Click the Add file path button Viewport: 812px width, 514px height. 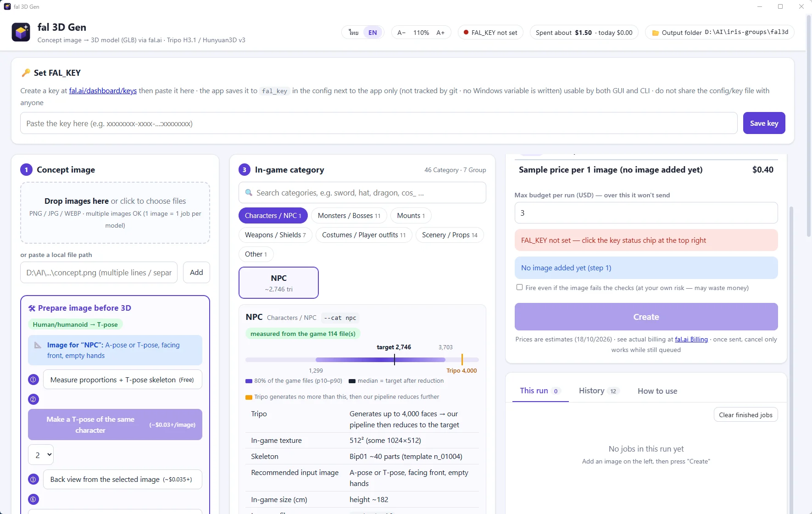pos(196,272)
